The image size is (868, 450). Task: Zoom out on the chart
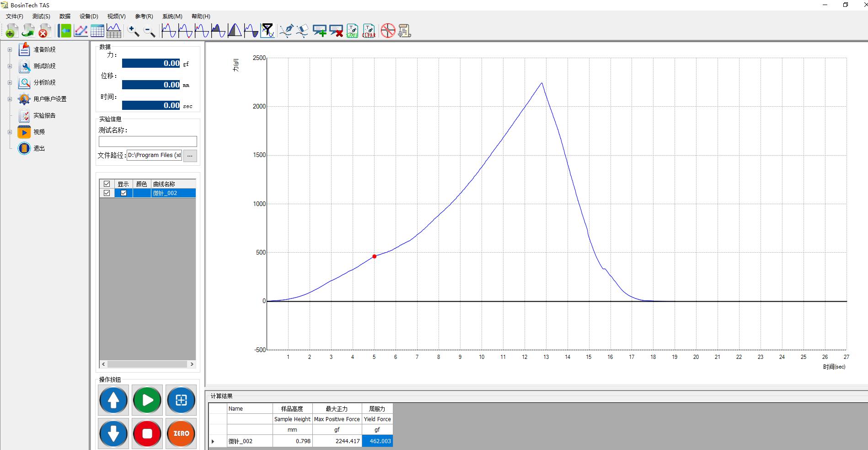[x=150, y=31]
